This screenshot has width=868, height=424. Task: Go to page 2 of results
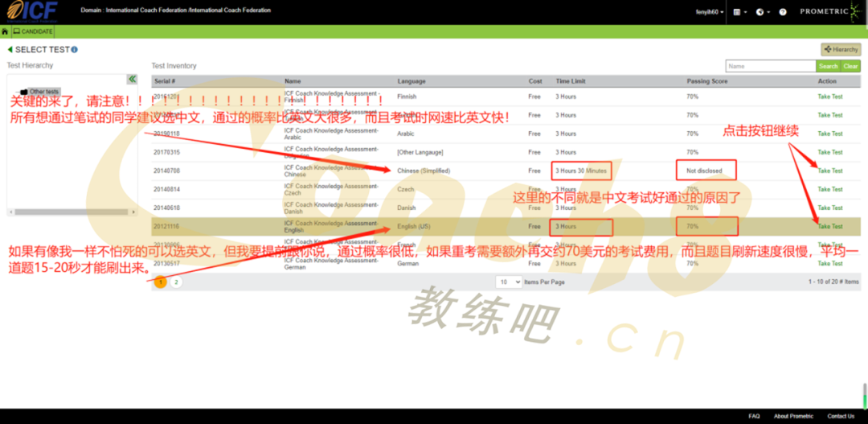point(176,282)
